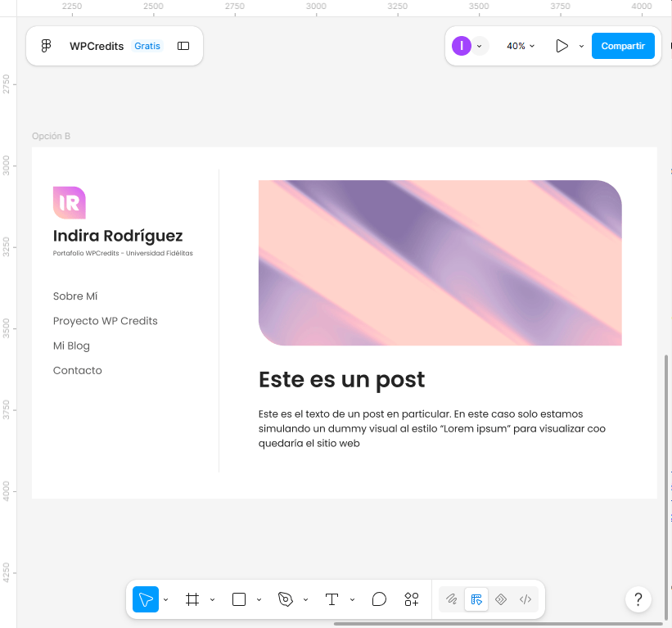The height and width of the screenshot is (628, 672).
Task: Select the Comment tool
Action: coord(379,599)
